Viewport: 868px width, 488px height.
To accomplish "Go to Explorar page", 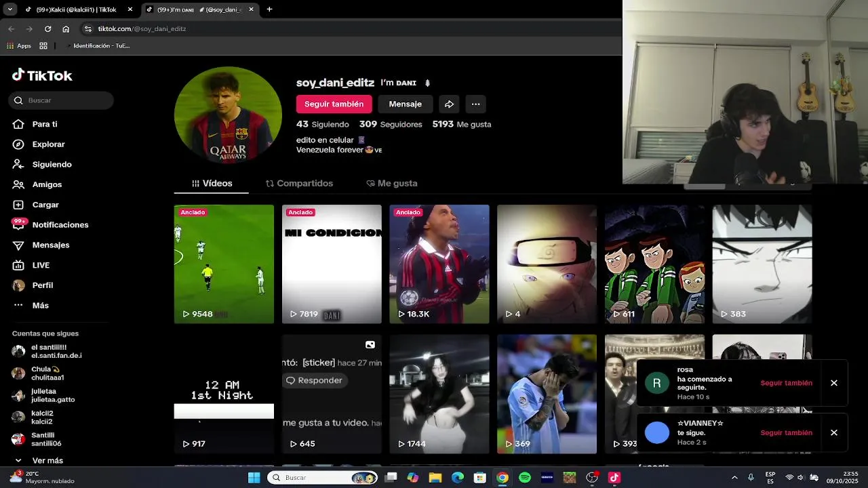I will click(48, 144).
